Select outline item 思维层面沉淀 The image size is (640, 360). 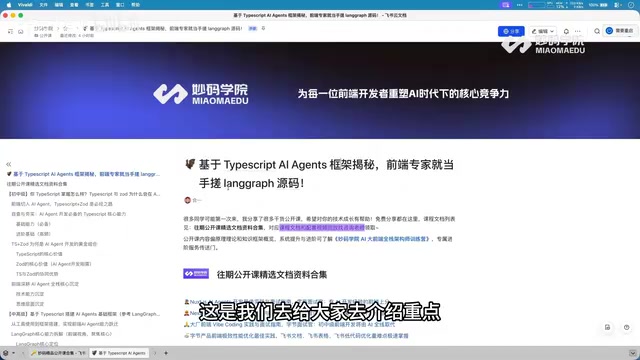tap(30, 304)
